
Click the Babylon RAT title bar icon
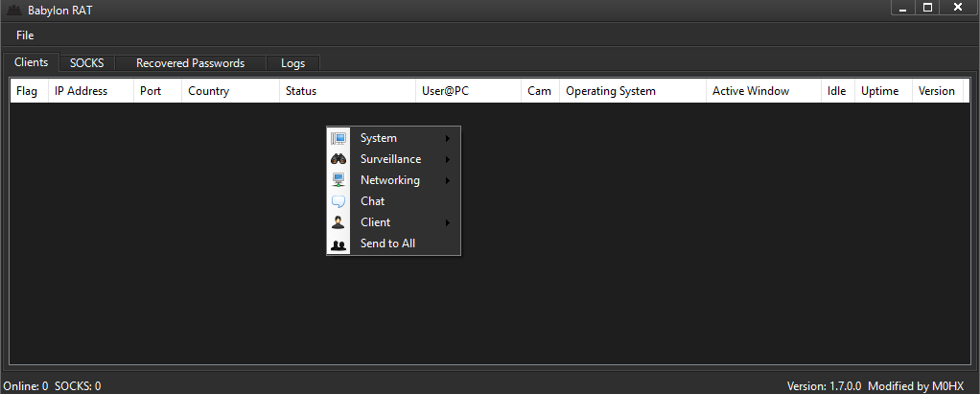[x=13, y=10]
